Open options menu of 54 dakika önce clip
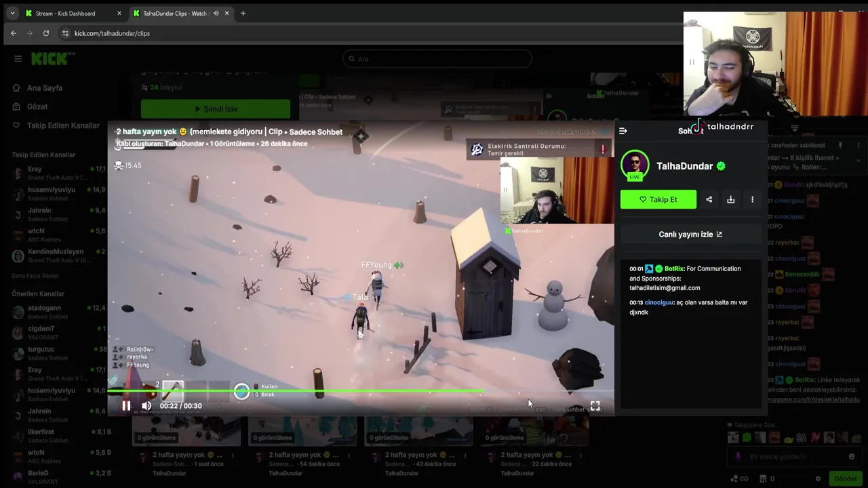868x488 pixels. pos(349,455)
